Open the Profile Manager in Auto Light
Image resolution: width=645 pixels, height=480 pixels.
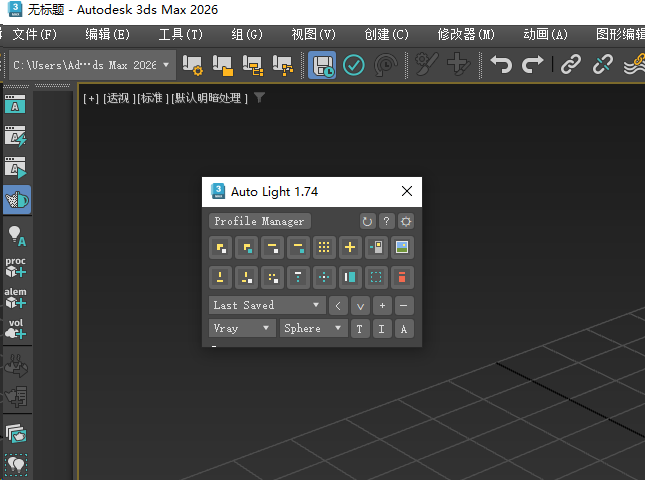coord(259,221)
